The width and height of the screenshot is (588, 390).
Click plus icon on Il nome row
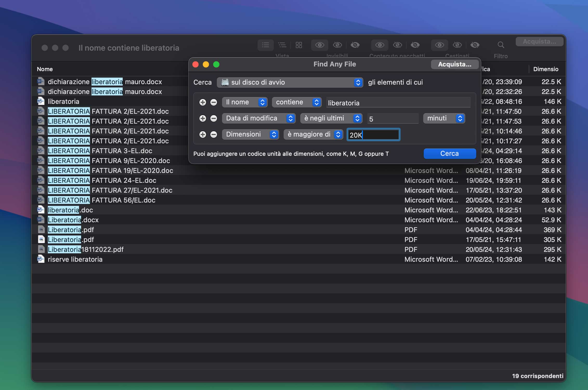tap(203, 102)
